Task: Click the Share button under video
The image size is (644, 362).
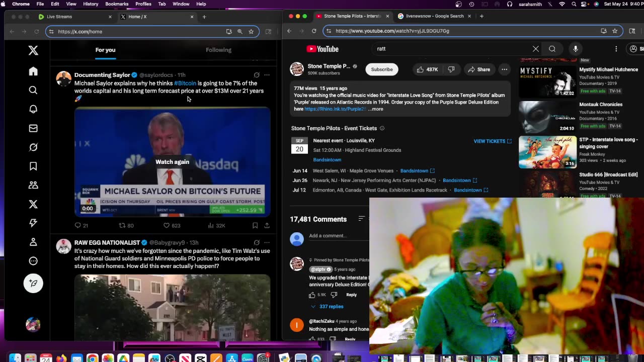Action: [x=478, y=69]
